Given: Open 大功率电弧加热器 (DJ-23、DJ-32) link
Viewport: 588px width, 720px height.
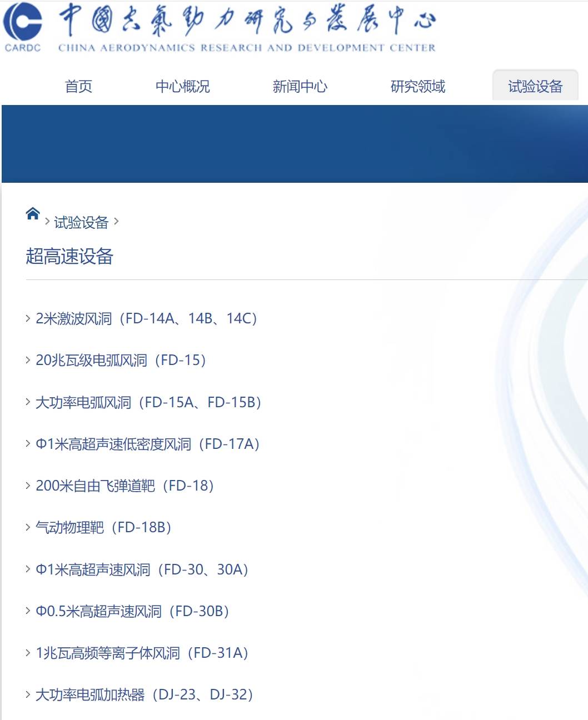Looking at the screenshot, I should click(x=144, y=695).
